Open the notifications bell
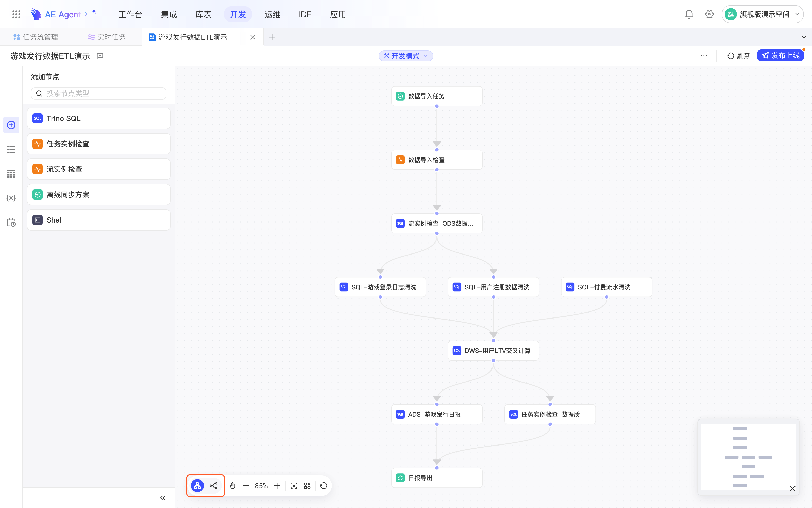This screenshot has width=812, height=508. [689, 14]
